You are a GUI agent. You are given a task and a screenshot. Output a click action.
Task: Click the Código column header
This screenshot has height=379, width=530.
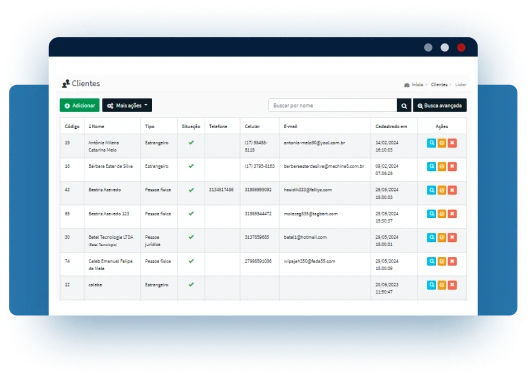(72, 126)
